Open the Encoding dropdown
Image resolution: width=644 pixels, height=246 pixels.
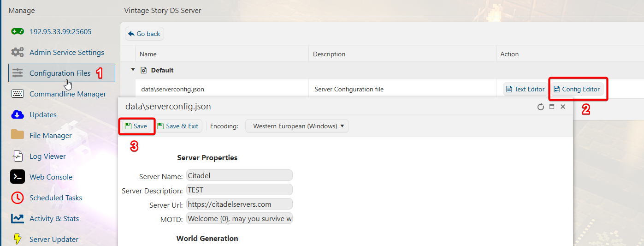[297, 126]
